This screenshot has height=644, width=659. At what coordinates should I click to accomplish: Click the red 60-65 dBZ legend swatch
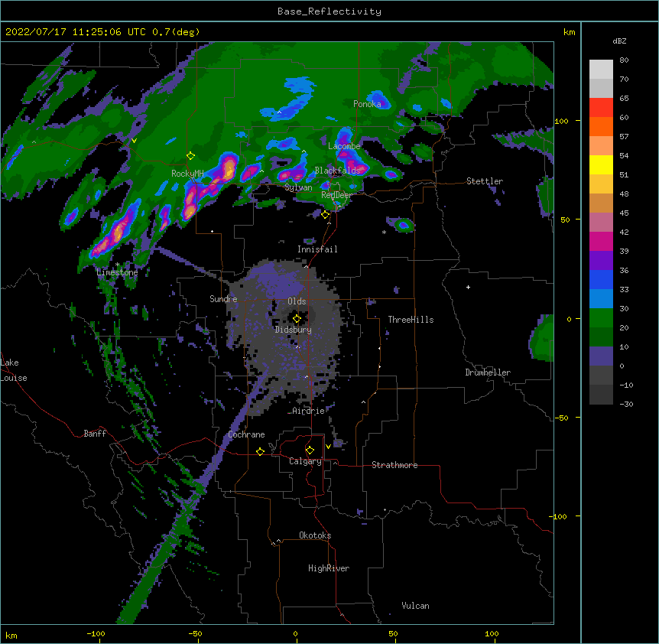pyautogui.click(x=601, y=107)
